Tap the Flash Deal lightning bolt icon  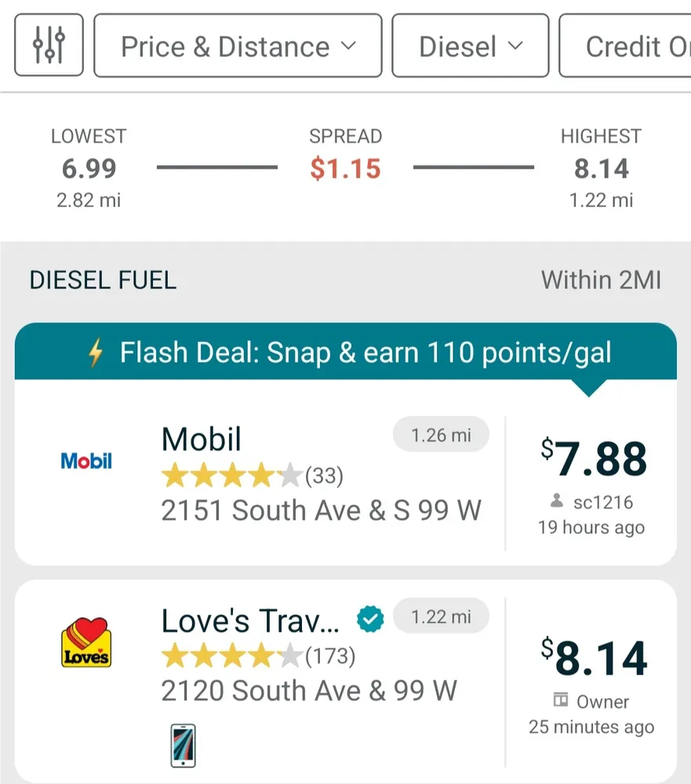pos(96,353)
